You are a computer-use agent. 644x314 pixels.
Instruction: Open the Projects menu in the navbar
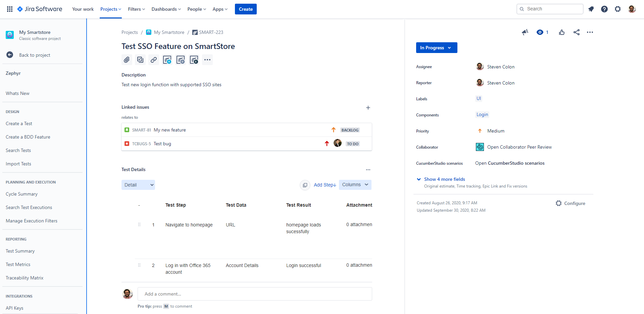point(110,9)
